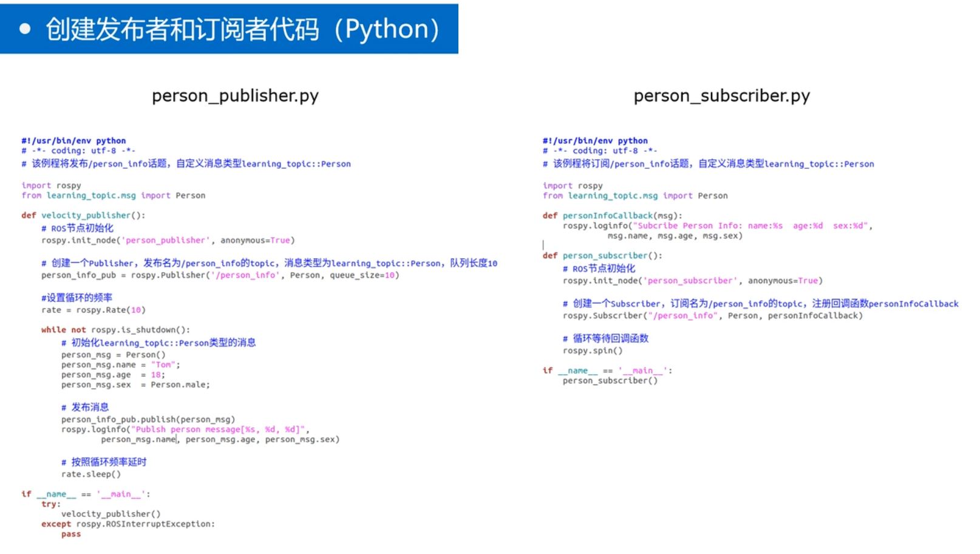Click the 'msg.name, msg.age, msg.sex)' line
Image resolution: width=980 pixels, height=554 pixels.
point(675,236)
